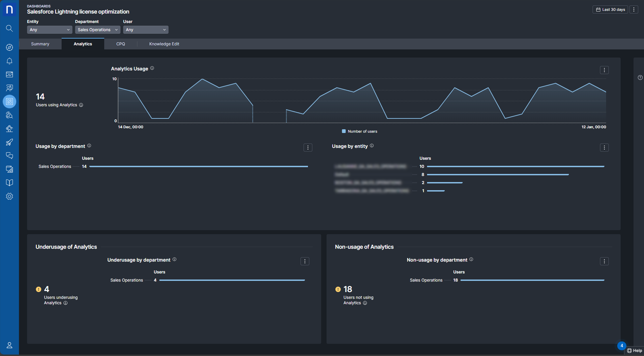Open the Department dropdown showing Sales Operations

coord(97,30)
